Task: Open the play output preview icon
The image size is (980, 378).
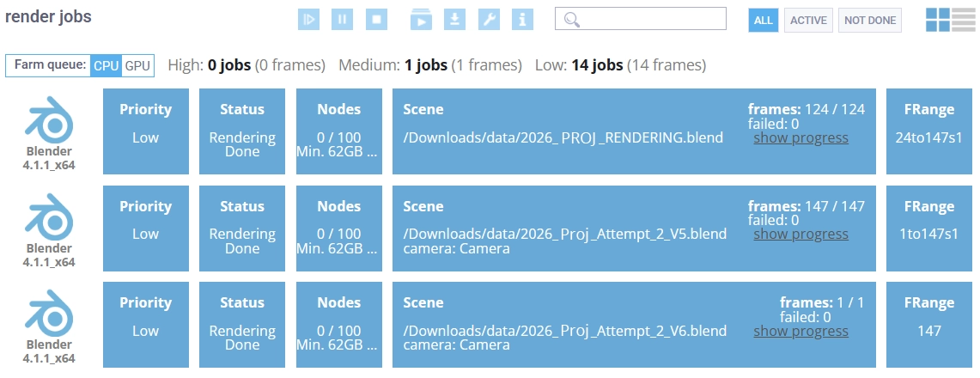Action: 421,20
